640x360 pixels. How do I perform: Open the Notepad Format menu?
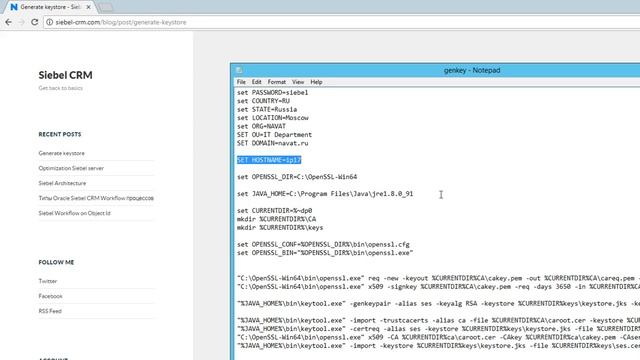[x=277, y=82]
